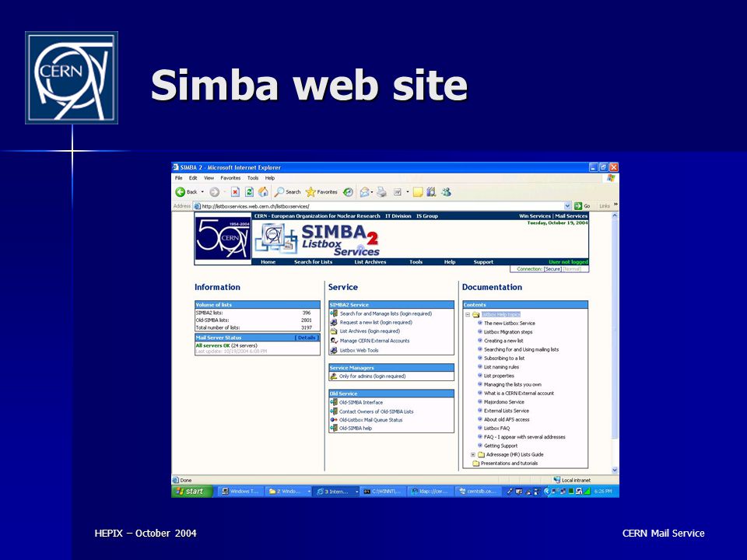747x560 pixels.
Task: Open the Edit icon dropdown arrow
Action: (x=407, y=192)
